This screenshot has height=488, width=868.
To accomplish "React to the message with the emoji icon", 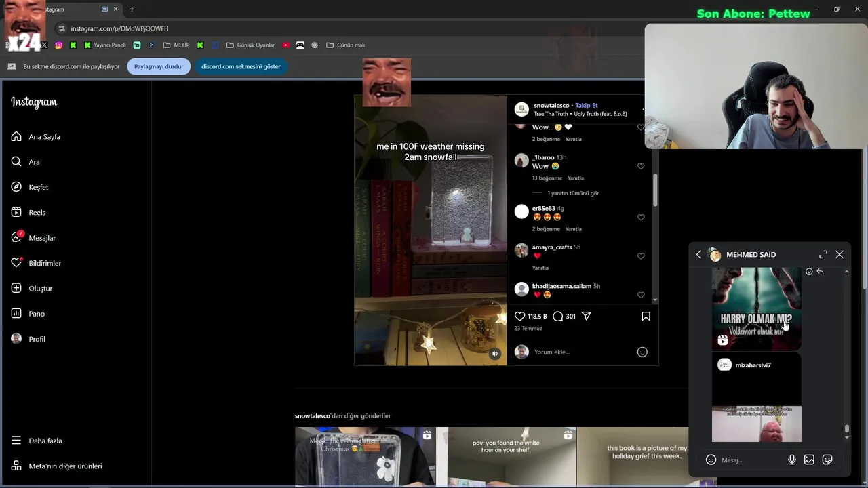I will [809, 272].
